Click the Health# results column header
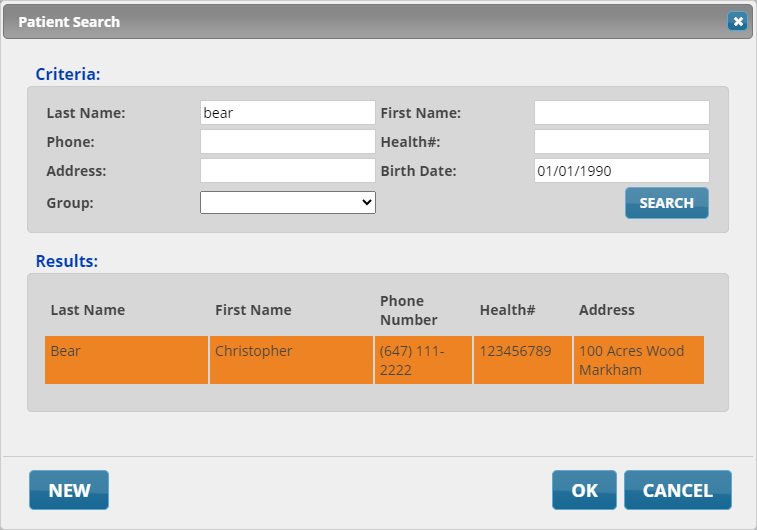Viewport: 757px width, 530px height. (507, 310)
